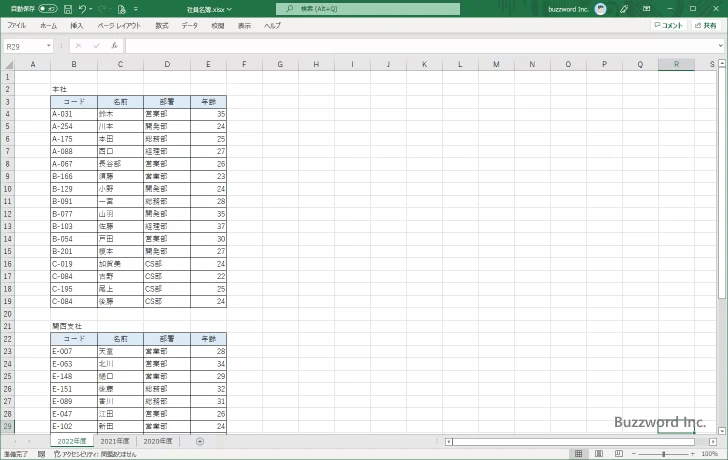This screenshot has height=460, width=728.
Task: Expand the formula bar chevron
Action: pos(721,45)
